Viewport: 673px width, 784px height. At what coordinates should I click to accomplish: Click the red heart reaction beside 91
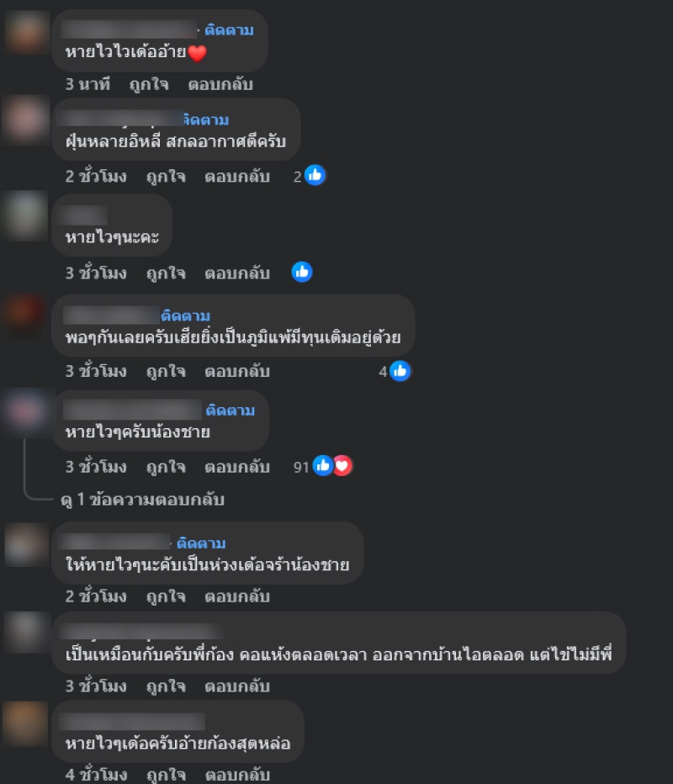[342, 466]
